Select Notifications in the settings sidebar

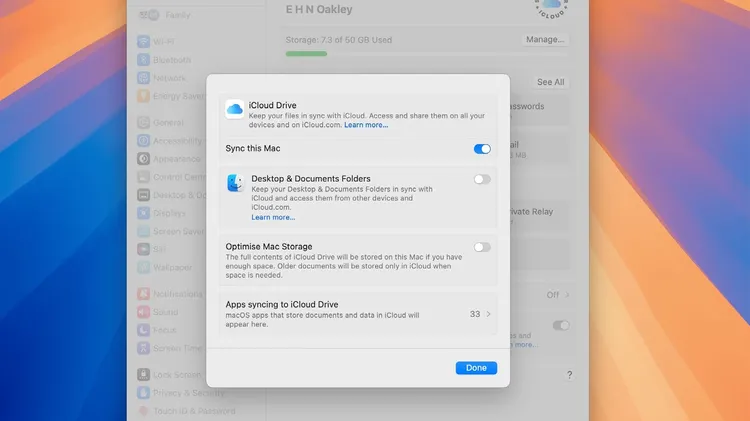[171, 294]
